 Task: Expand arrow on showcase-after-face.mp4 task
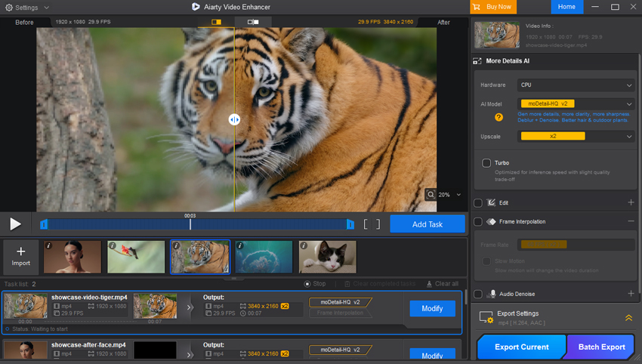(189, 355)
